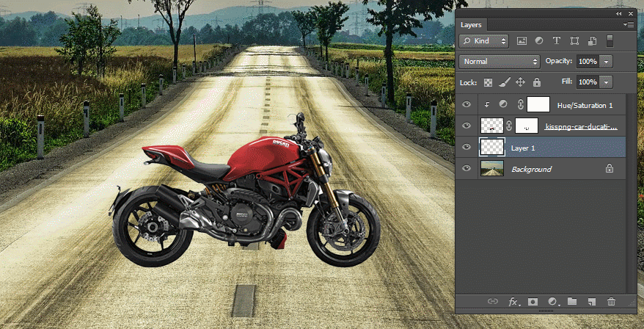Select the Layers tab
The width and height of the screenshot is (644, 329).
coord(471,25)
